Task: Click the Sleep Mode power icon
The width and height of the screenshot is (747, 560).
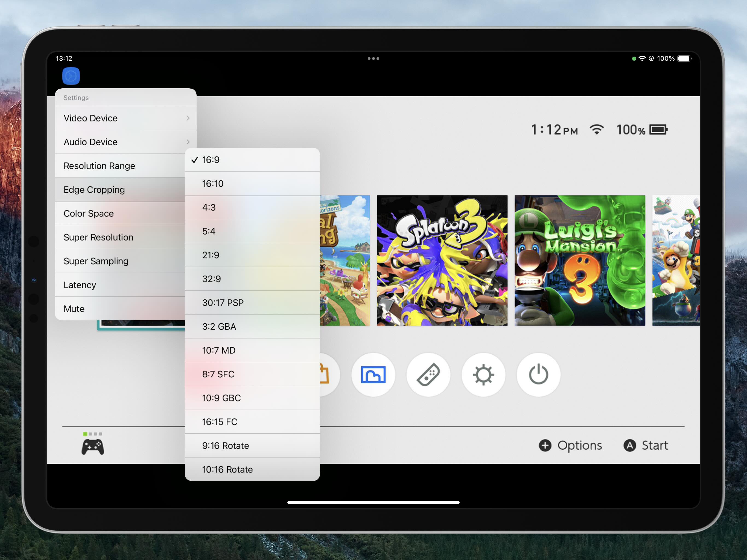Action: point(538,375)
